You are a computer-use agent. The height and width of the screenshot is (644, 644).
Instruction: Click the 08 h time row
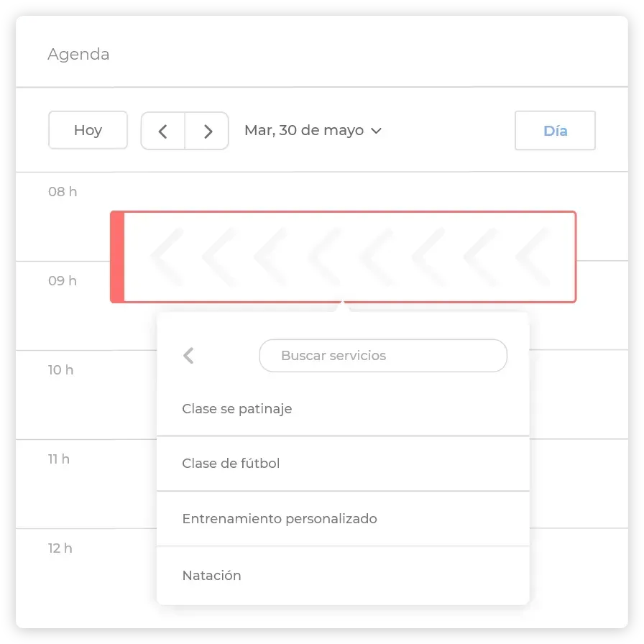pyautogui.click(x=63, y=192)
